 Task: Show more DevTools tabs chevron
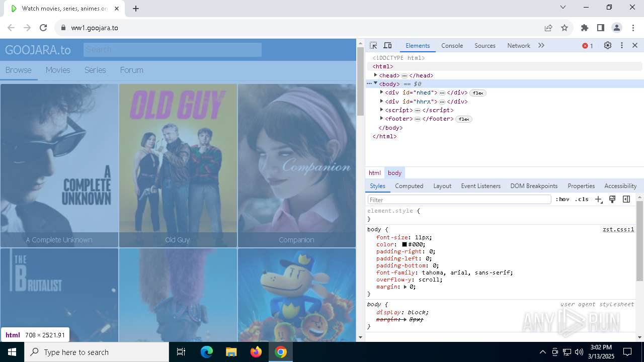click(541, 45)
